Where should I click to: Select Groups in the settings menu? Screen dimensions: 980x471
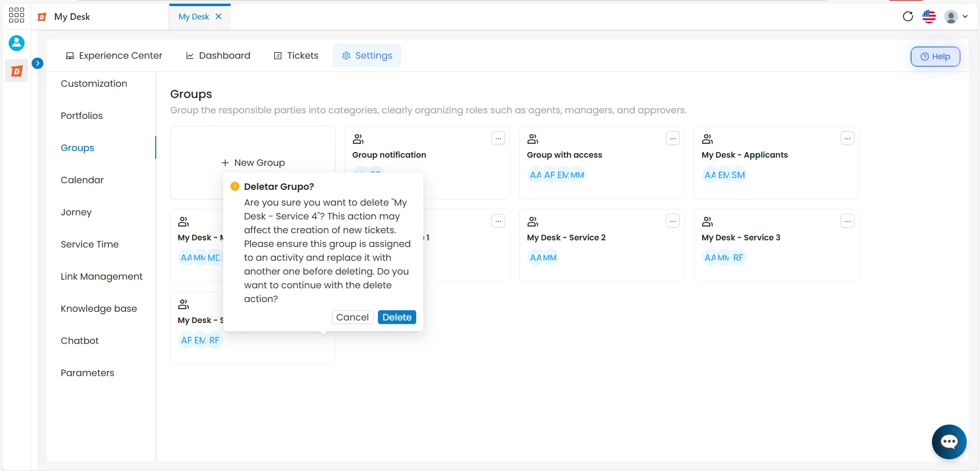tap(78, 148)
